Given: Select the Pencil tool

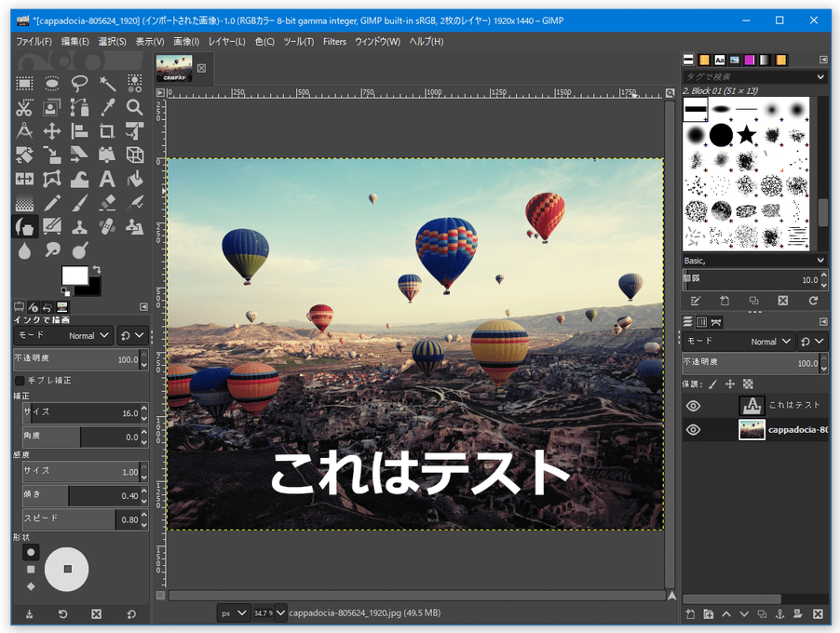Looking at the screenshot, I should pos(52,203).
